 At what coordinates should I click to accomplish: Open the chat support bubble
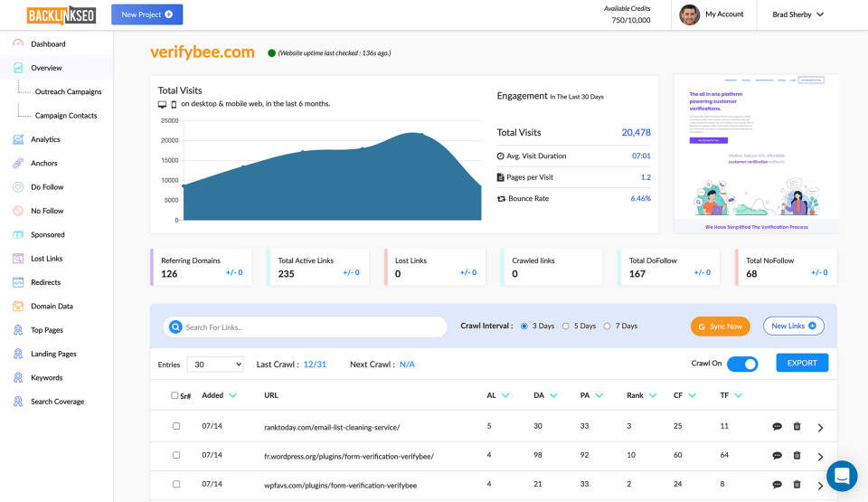[x=842, y=476]
